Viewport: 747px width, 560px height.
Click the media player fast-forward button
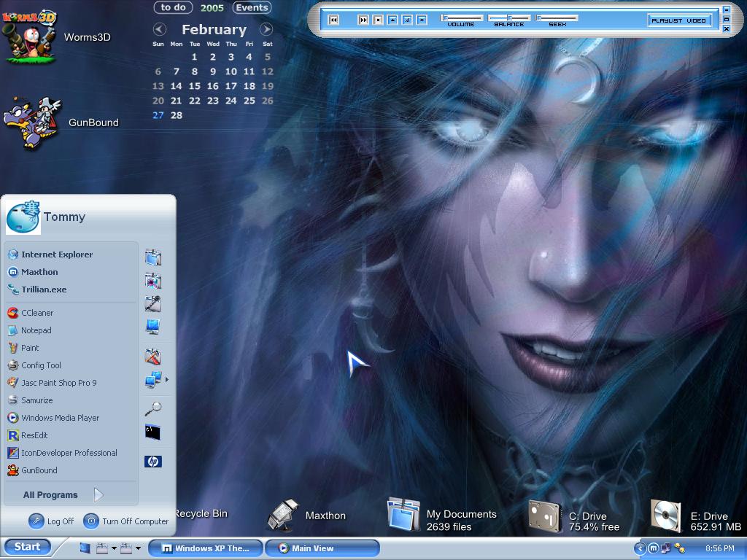click(x=363, y=20)
